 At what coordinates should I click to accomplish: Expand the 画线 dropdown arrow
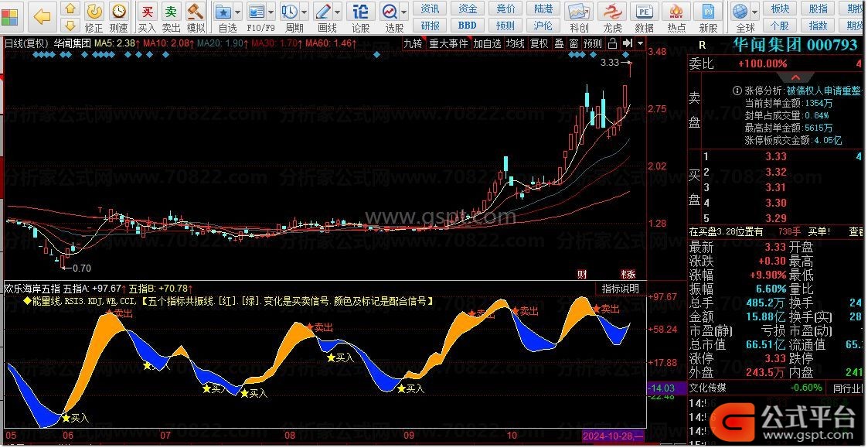pyautogui.click(x=338, y=12)
